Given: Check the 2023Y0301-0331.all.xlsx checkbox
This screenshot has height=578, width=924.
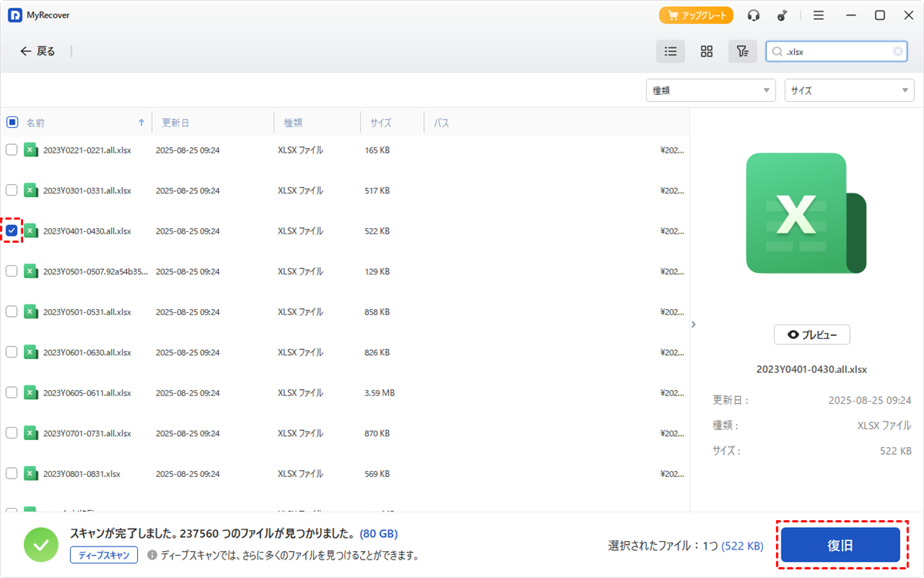Looking at the screenshot, I should (12, 190).
